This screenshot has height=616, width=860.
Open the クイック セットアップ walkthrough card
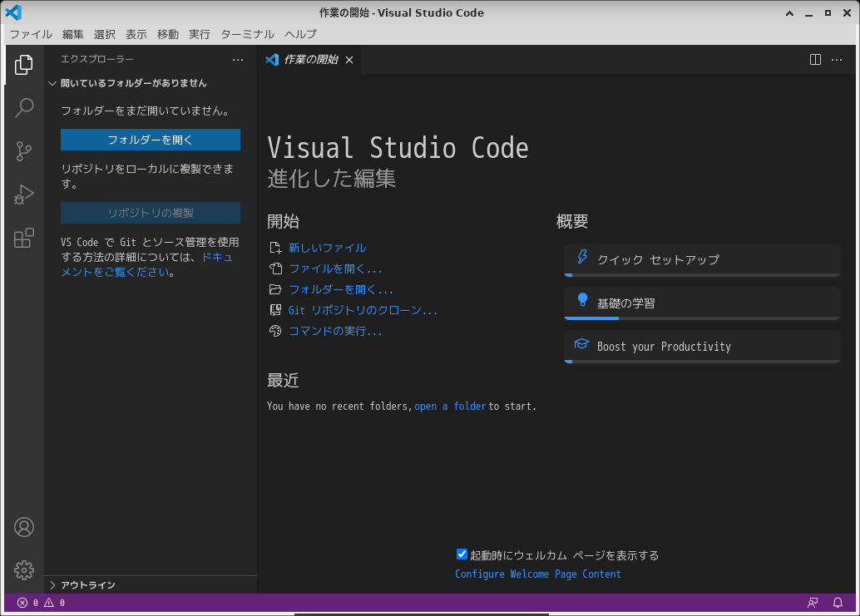point(702,259)
